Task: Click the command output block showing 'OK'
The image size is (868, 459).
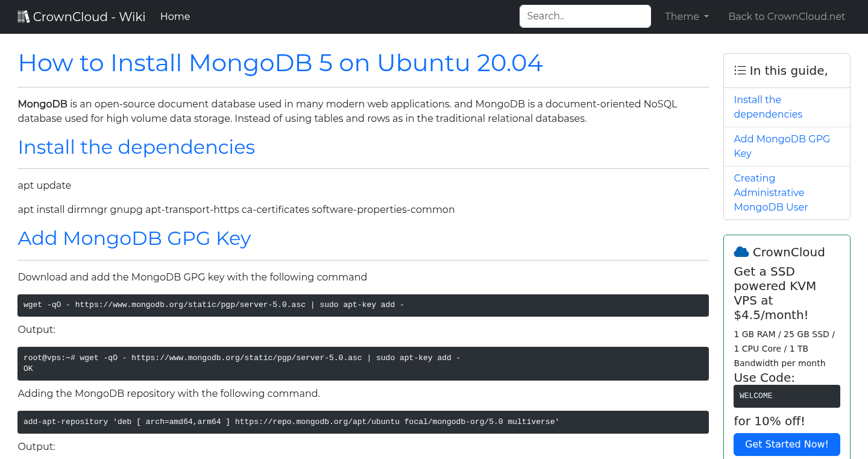Action: [x=363, y=363]
